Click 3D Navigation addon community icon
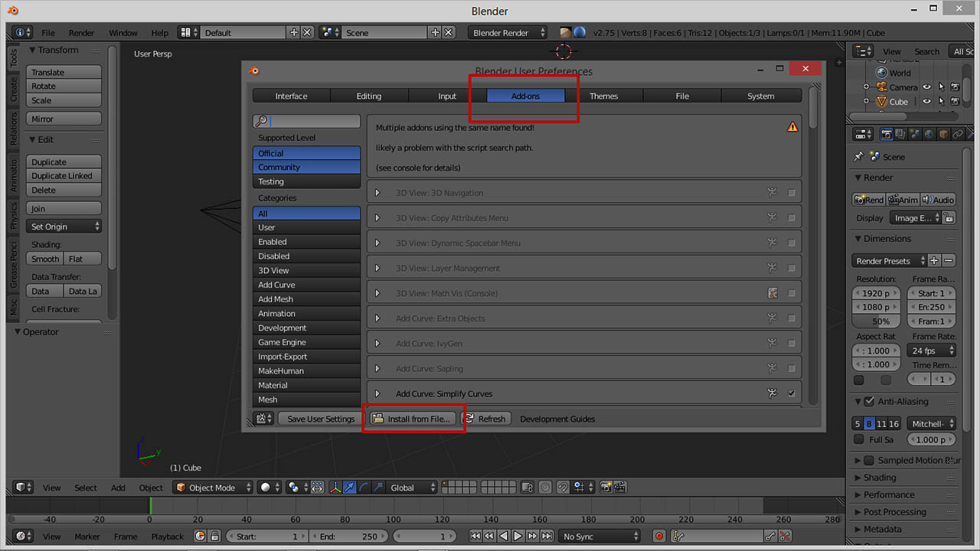Viewport: 980px width, 551px height. click(773, 193)
